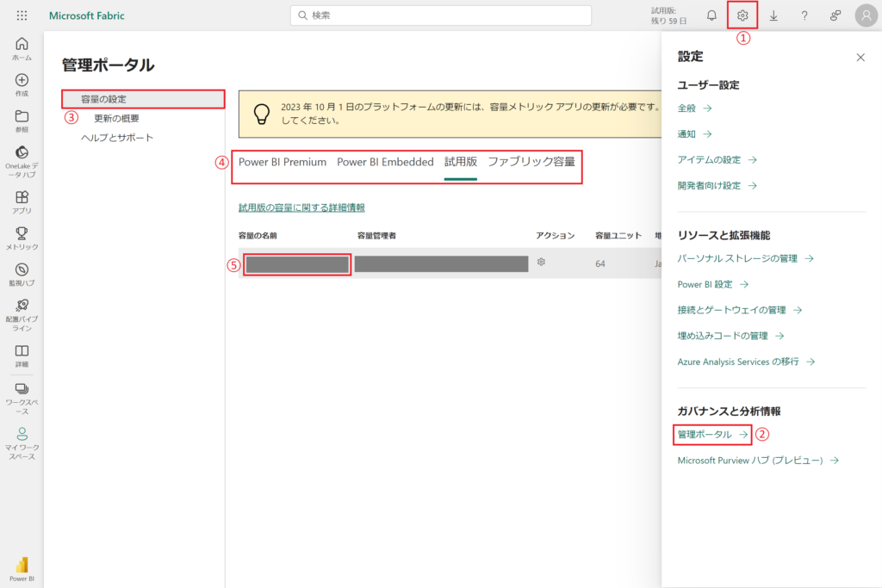Open the app launcher waffle icon
This screenshot has width=882, height=588.
22,15
